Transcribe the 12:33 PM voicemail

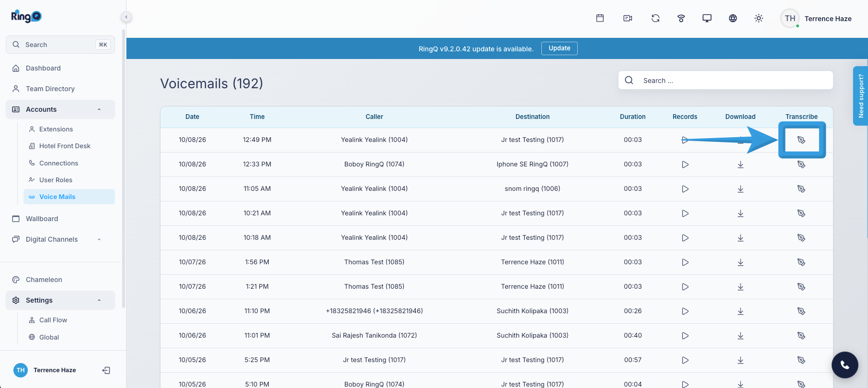click(801, 165)
